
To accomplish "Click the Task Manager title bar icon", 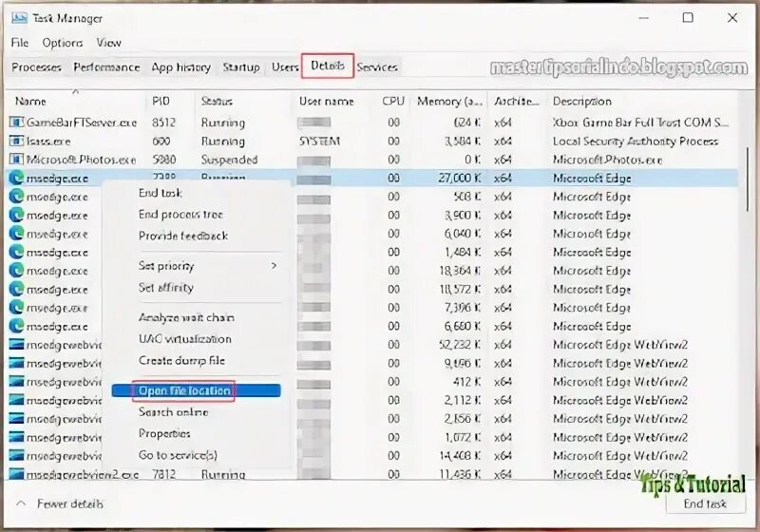I will [19, 18].
